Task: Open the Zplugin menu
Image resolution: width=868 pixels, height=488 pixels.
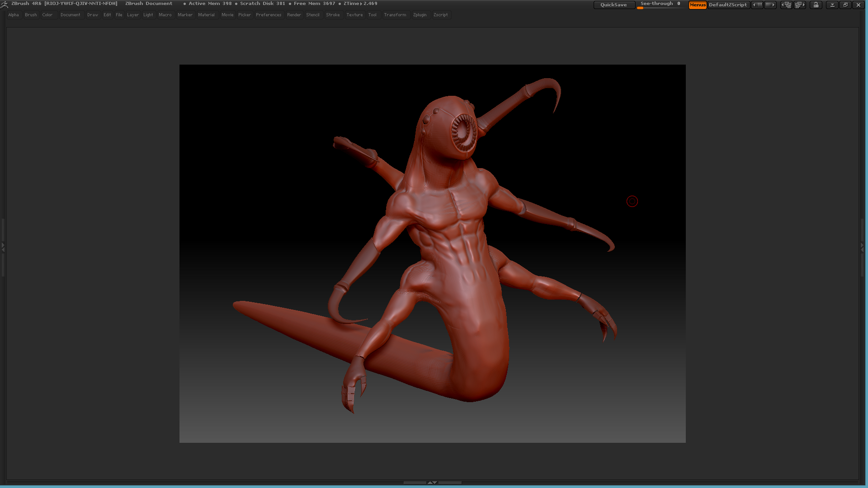Action: click(420, 15)
